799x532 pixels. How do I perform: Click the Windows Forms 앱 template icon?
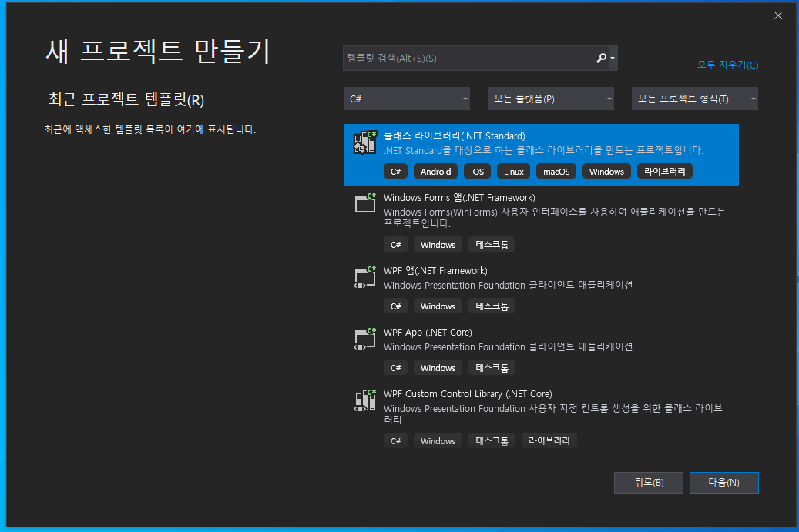tap(365, 203)
